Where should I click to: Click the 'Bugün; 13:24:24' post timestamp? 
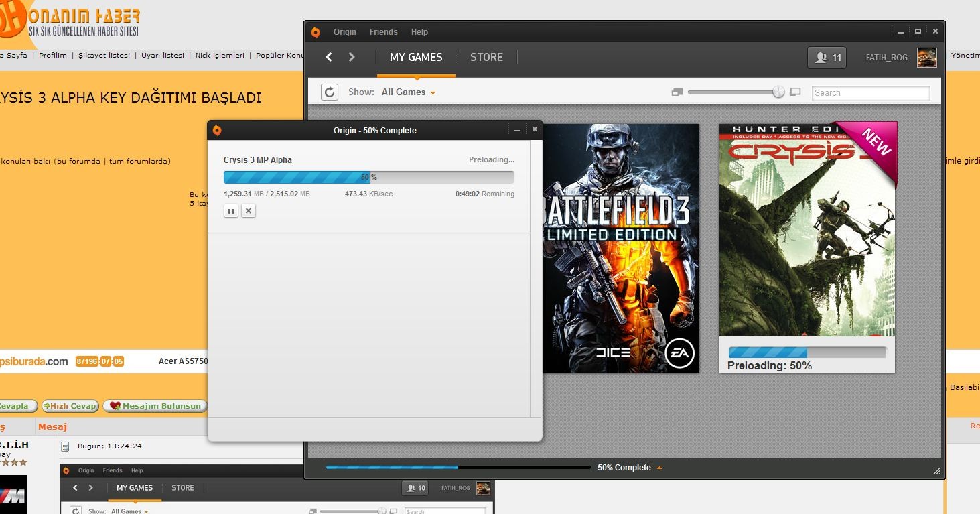point(110,446)
